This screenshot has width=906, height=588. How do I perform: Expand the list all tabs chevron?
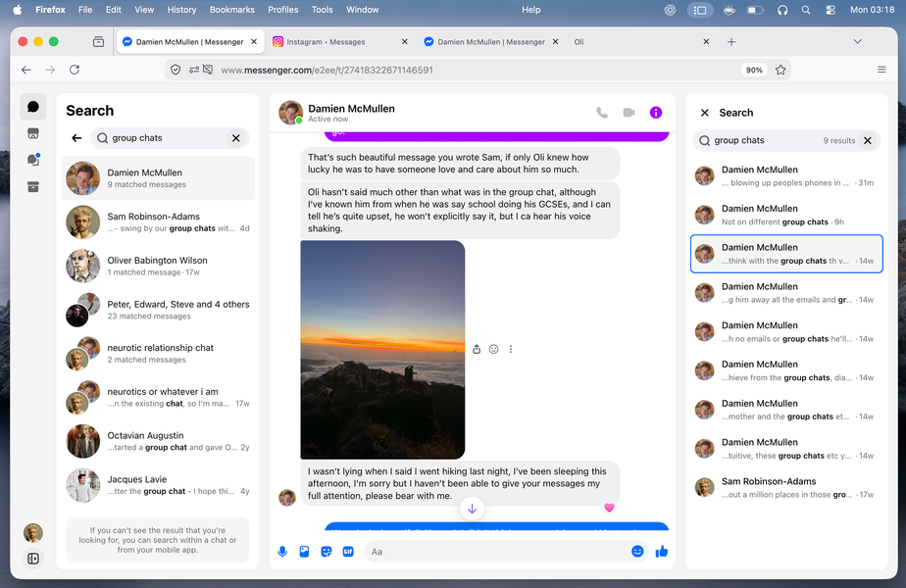click(x=857, y=41)
